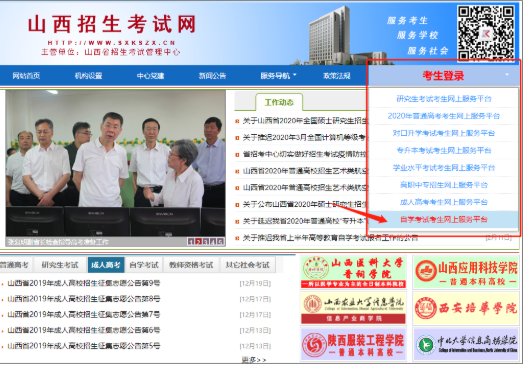This screenshot has width=527, height=365.
Task: Open the 教师资格考试 tab
Action: (x=191, y=265)
